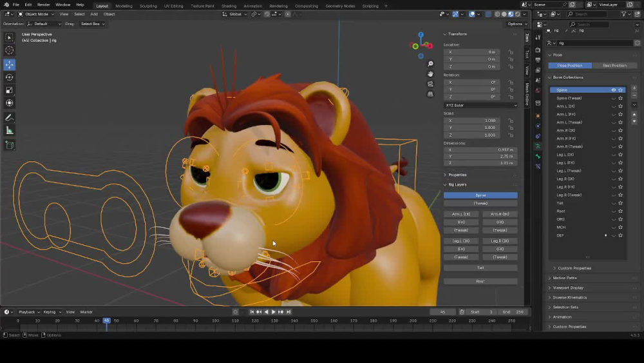
Task: Click the Tail rig layer button
Action: pos(480,268)
